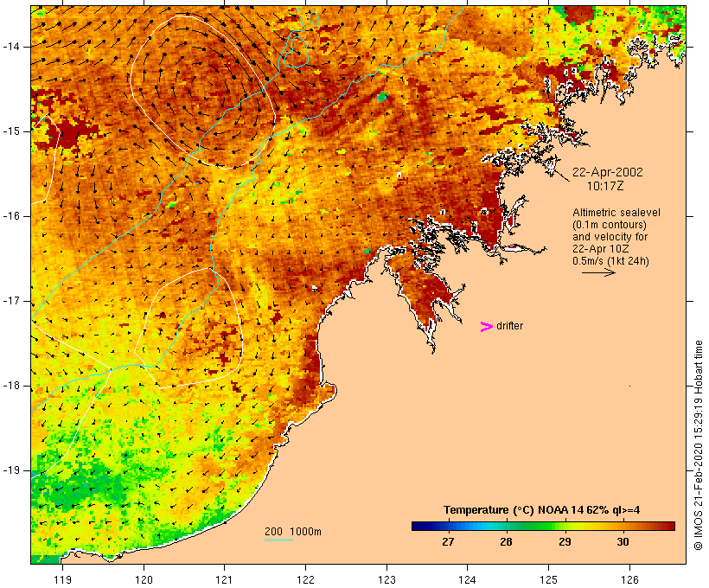The height and width of the screenshot is (588, 709).
Task: Click the '200 1000m' bathymetry legend text
Action: click(x=293, y=532)
